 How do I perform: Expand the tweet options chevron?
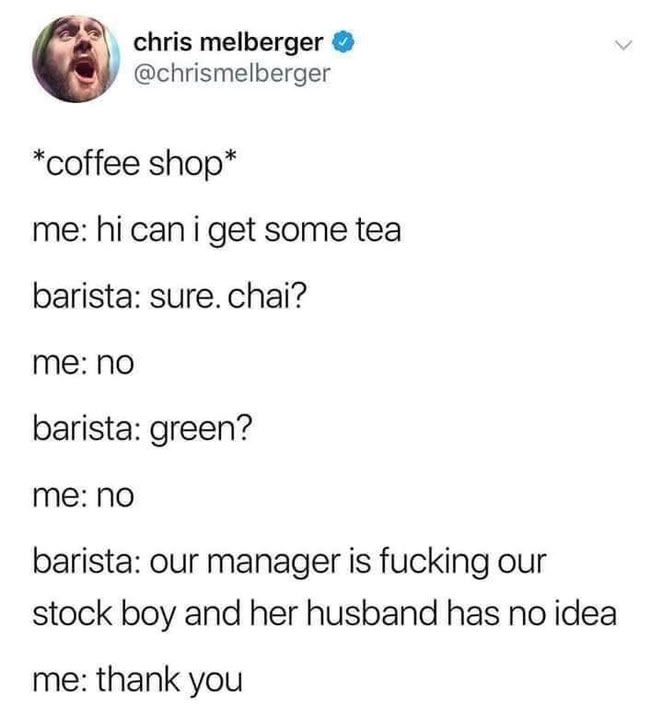[623, 45]
